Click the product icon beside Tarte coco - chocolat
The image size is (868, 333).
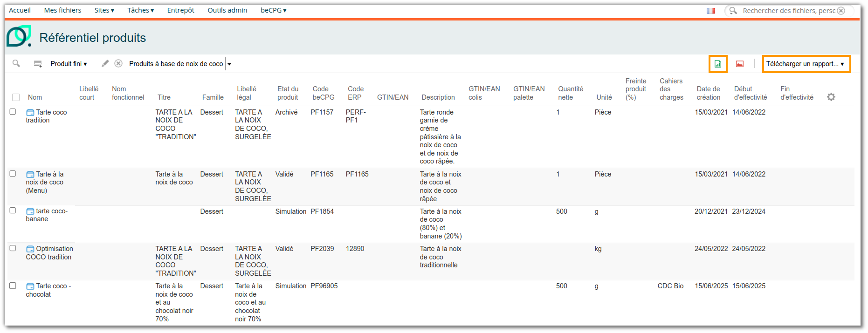click(x=30, y=286)
